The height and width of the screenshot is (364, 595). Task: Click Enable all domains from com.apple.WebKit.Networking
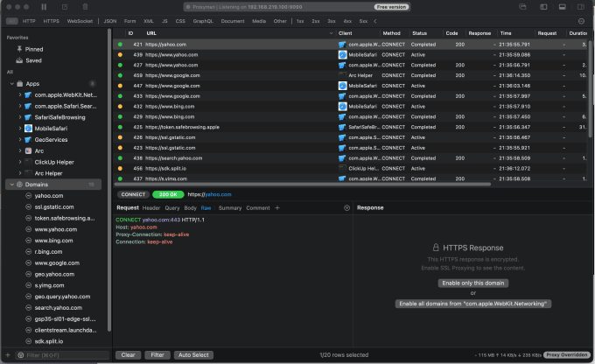pos(473,304)
